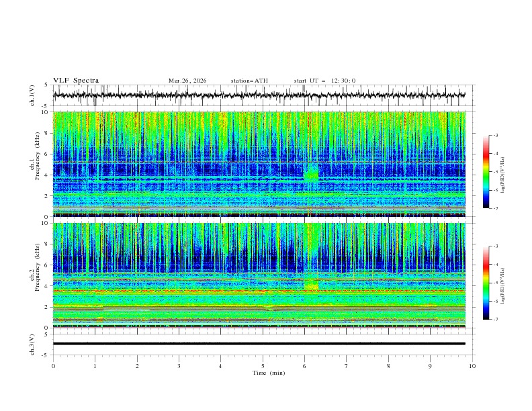Click the ch.1 color bar "log(PSD)(V²/Hz)" label

coord(502,175)
